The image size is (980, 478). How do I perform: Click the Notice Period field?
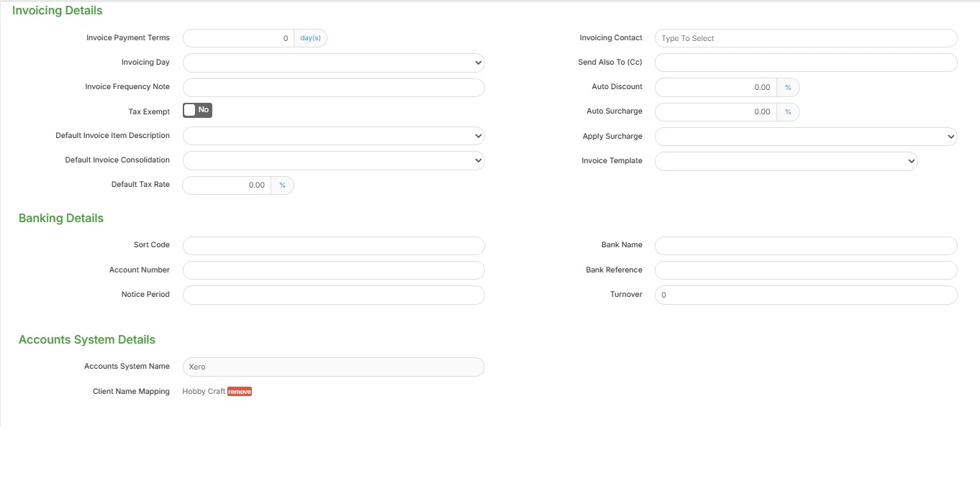[x=333, y=295]
